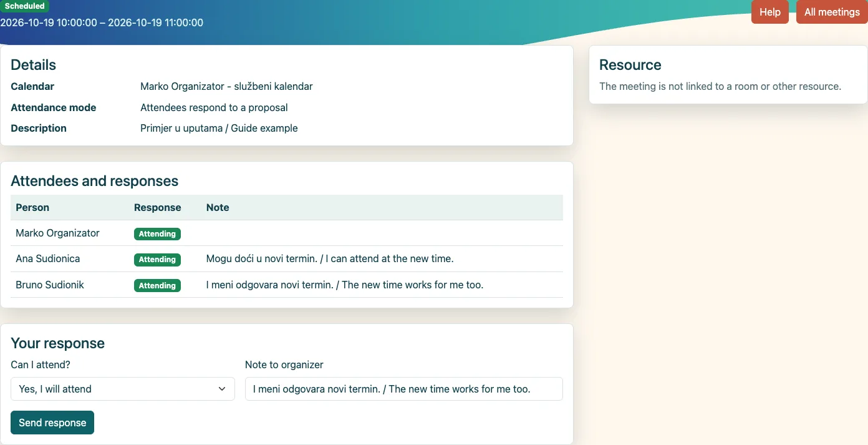
Task: Click Marko Organizator's Attending badge
Action: click(157, 234)
